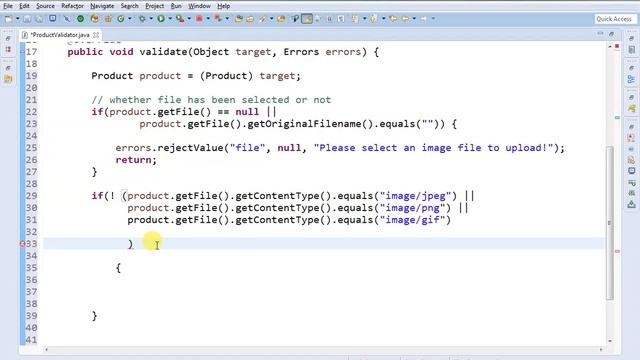
Task: Collapse the validate method fold at line 17
Action: coord(22,52)
